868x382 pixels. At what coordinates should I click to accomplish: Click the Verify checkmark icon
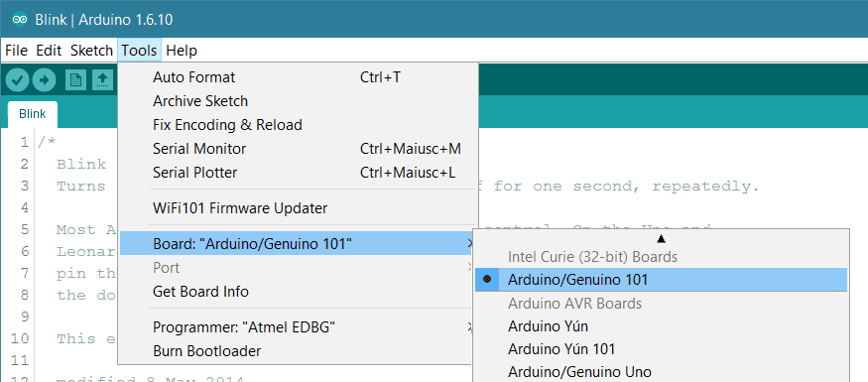[x=18, y=80]
